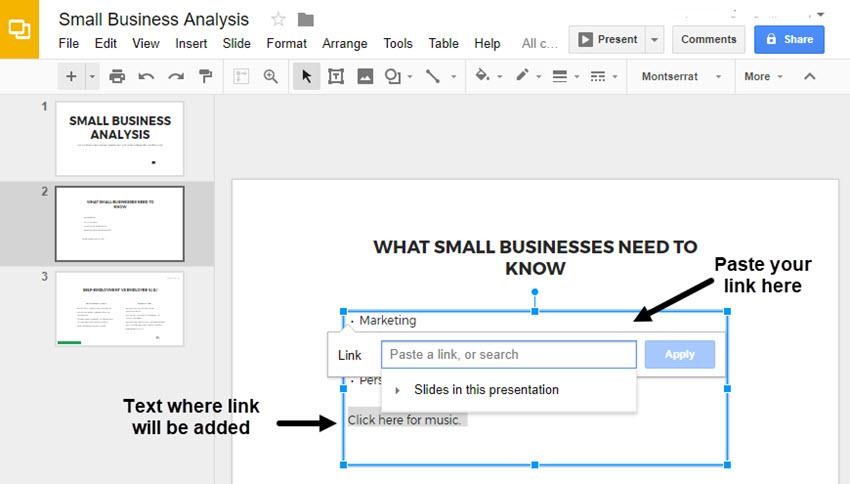Open the Arrange menu
The width and height of the screenshot is (850, 484).
coord(345,43)
